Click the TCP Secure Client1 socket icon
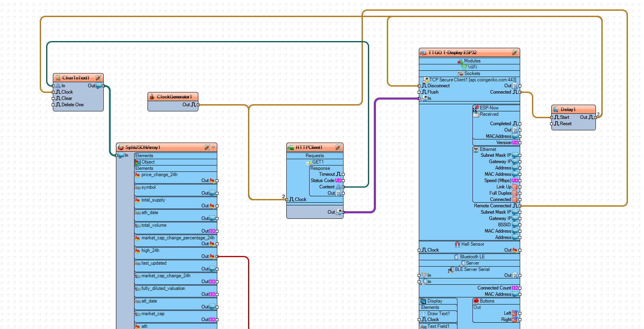The width and height of the screenshot is (644, 329). (426, 80)
